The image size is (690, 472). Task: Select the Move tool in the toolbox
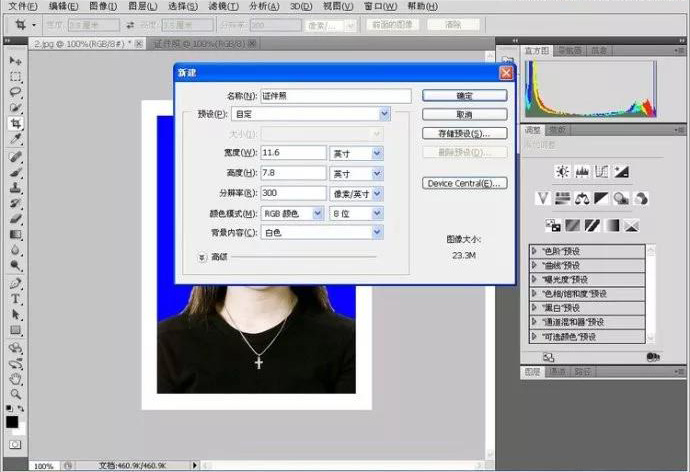[15, 60]
